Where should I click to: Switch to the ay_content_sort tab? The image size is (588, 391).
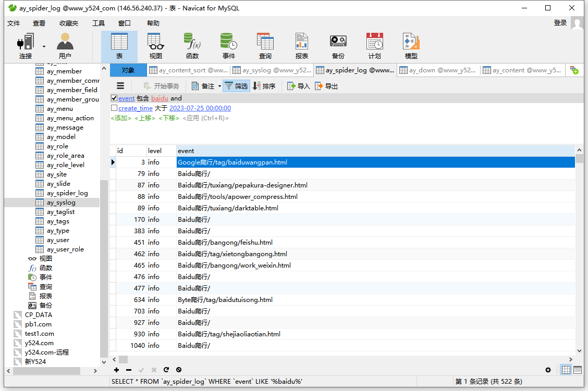(x=188, y=70)
